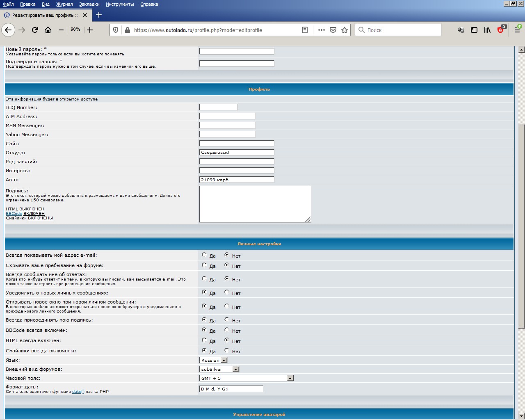Open the Инструменты menu

click(119, 4)
